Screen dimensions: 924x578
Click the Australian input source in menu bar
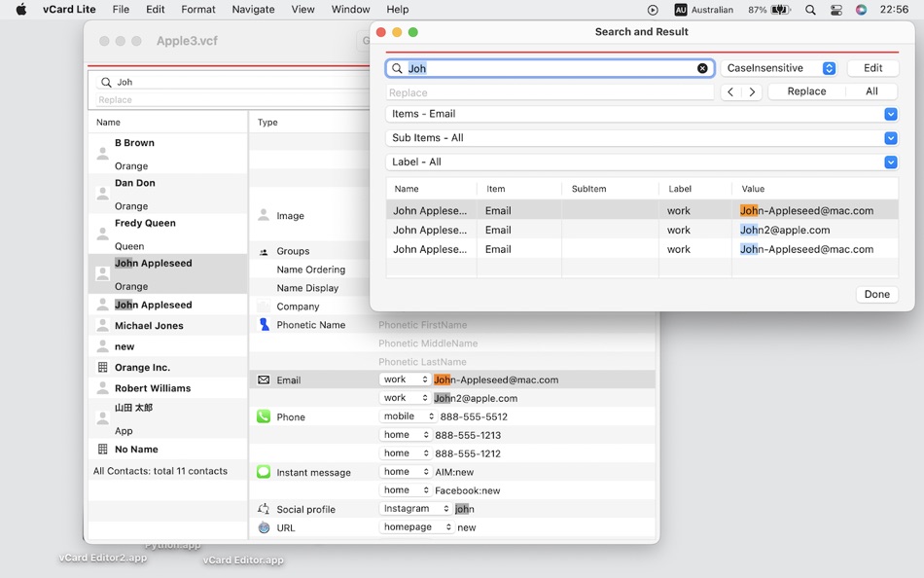click(703, 10)
